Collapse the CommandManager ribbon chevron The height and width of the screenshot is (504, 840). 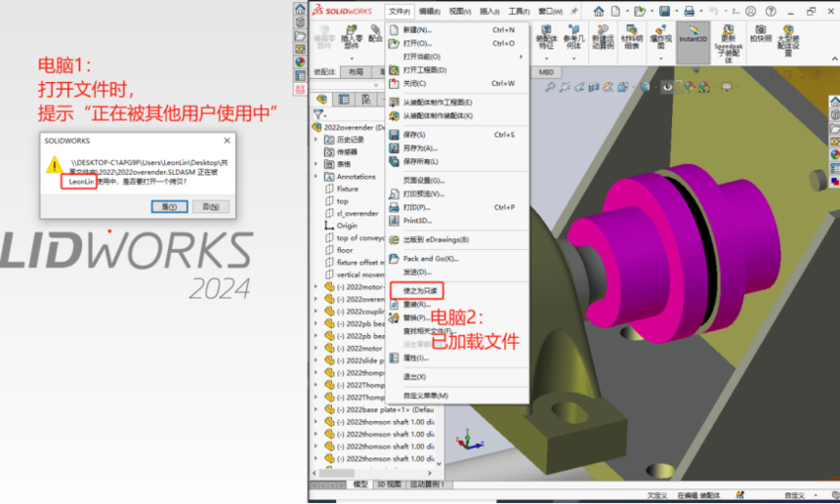[x=834, y=59]
